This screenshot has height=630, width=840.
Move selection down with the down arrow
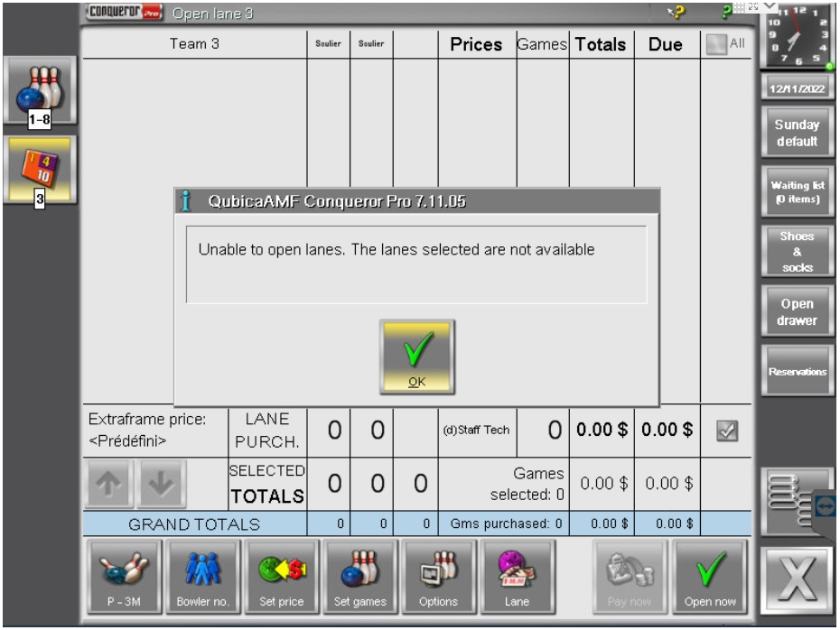click(162, 484)
